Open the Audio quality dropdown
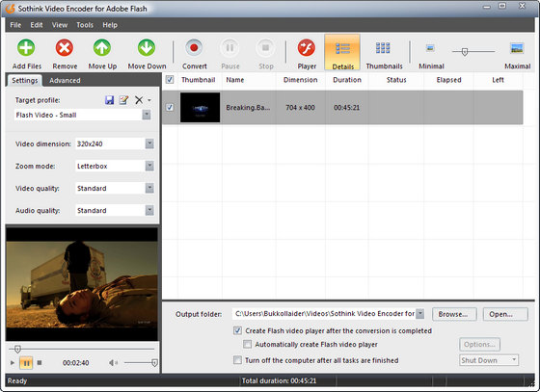The height and width of the screenshot is (392, 540). pyautogui.click(x=149, y=210)
